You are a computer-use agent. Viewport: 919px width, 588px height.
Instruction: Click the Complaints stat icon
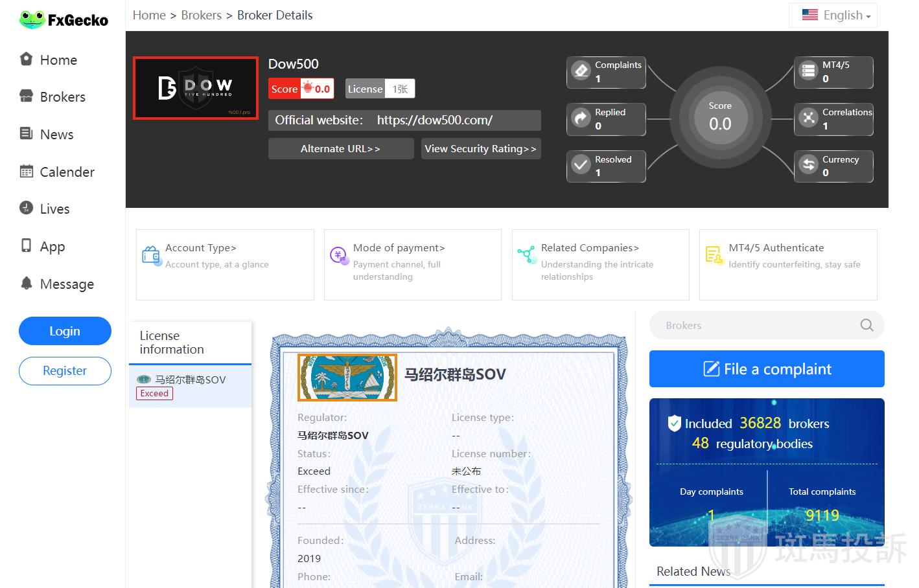[581, 71]
